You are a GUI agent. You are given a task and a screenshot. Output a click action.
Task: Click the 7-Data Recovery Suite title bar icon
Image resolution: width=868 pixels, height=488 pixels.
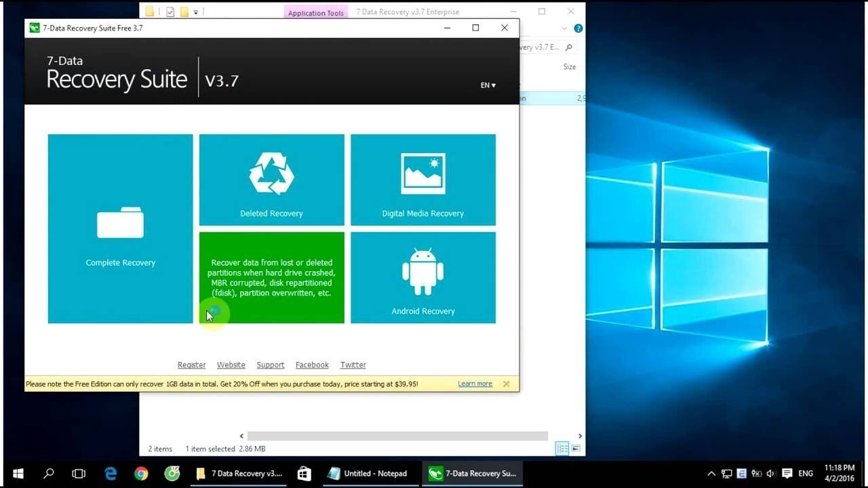tap(34, 28)
